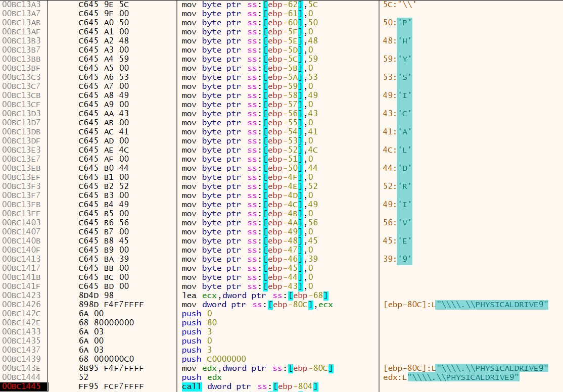
Task: Select comment 44:'D'
Action: point(397,168)
